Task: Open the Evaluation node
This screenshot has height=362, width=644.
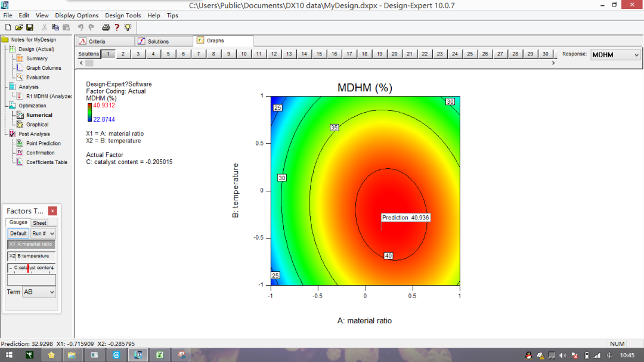Action: (x=38, y=78)
